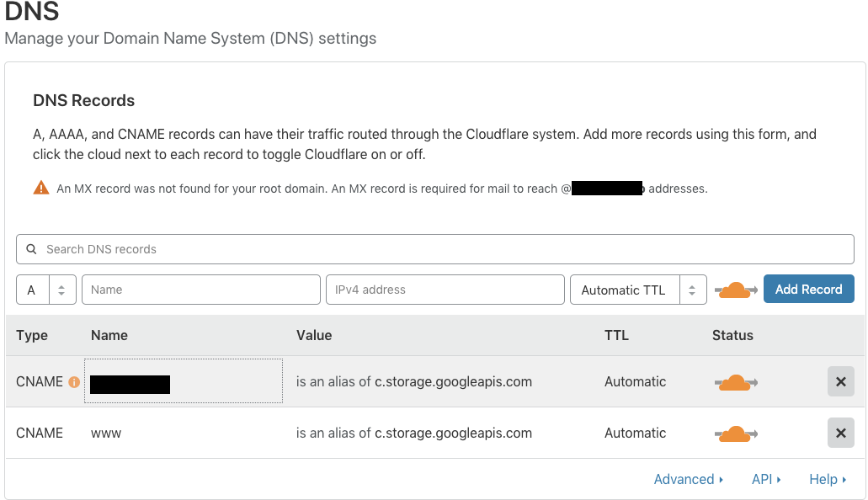The width and height of the screenshot is (868, 500).
Task: Open the Automatic TTL dropdown
Action: (x=638, y=290)
